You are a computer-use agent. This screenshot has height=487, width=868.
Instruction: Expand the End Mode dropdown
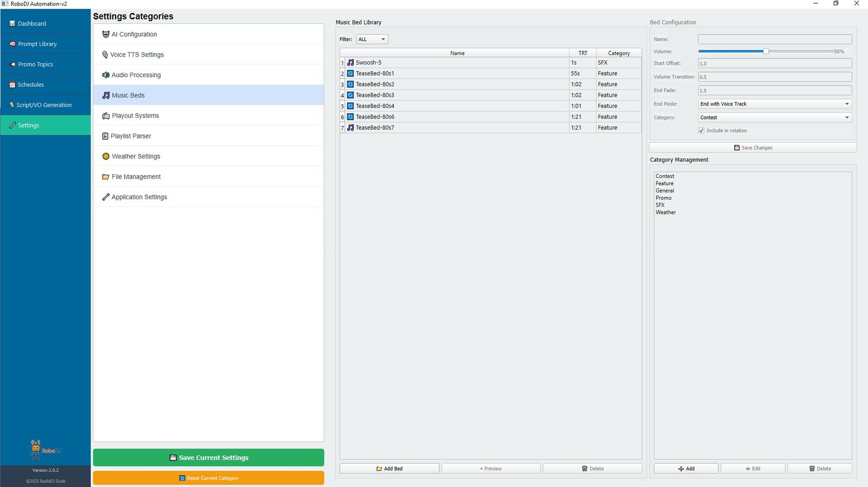click(x=775, y=104)
